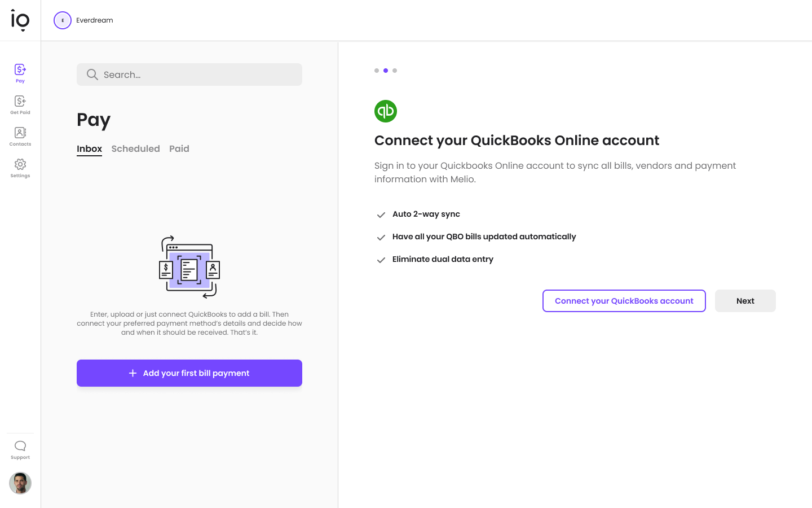Click the green QuickBooks logo
Viewport: 812px width, 508px height.
386,111
